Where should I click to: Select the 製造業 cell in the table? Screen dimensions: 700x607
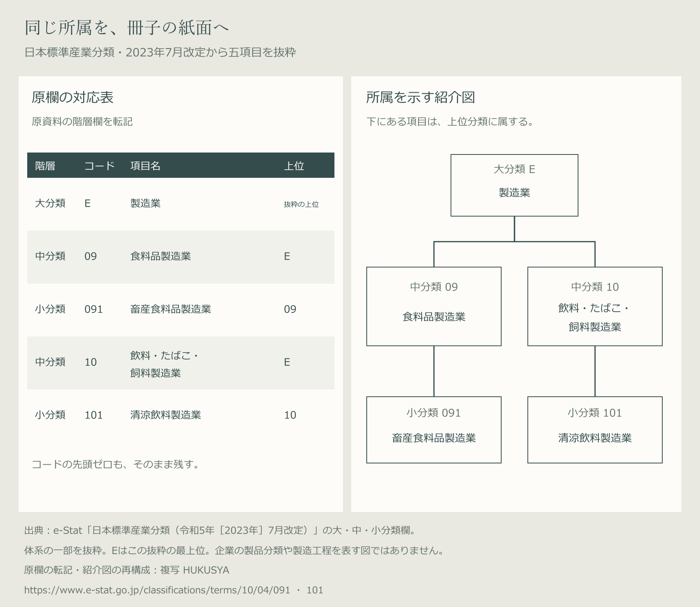pyautogui.click(x=145, y=203)
